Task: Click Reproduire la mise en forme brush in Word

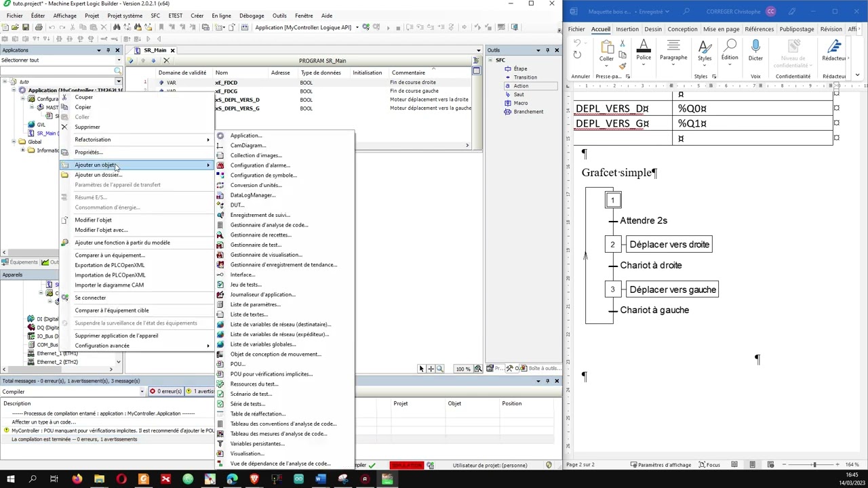Action: pyautogui.click(x=623, y=66)
